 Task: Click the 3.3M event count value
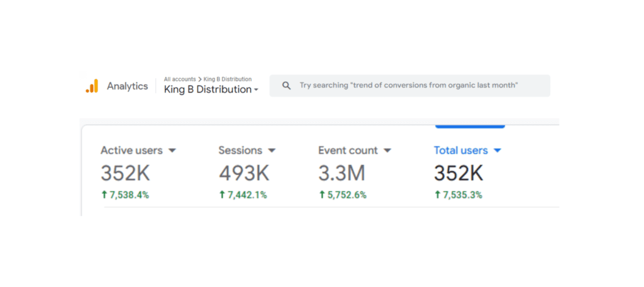341,173
